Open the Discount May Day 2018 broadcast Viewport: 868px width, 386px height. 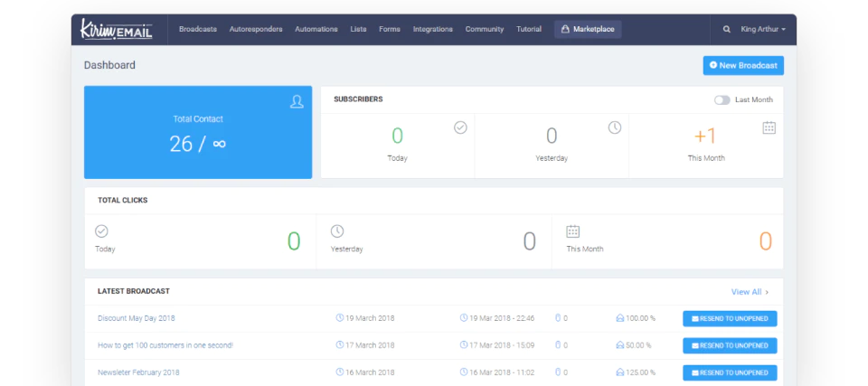pos(137,318)
